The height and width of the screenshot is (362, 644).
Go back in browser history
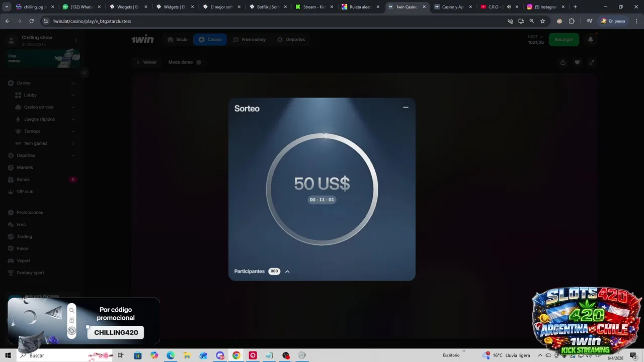coord(7,21)
